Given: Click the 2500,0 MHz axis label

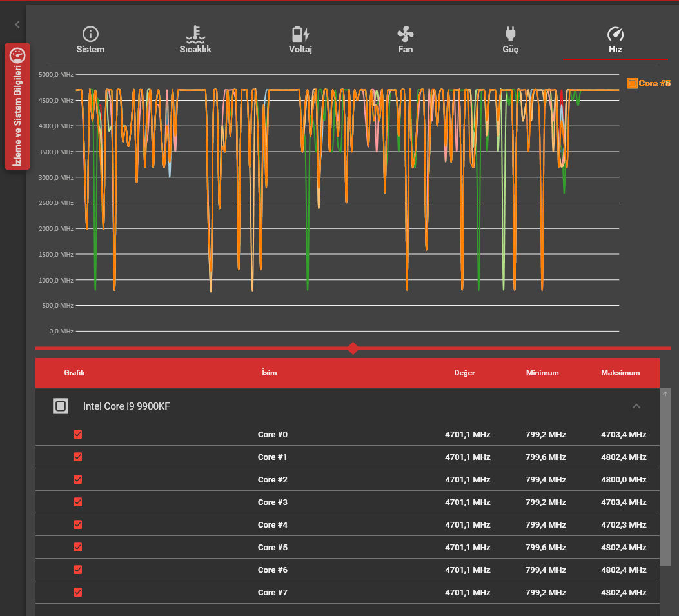Looking at the screenshot, I should pos(56,203).
